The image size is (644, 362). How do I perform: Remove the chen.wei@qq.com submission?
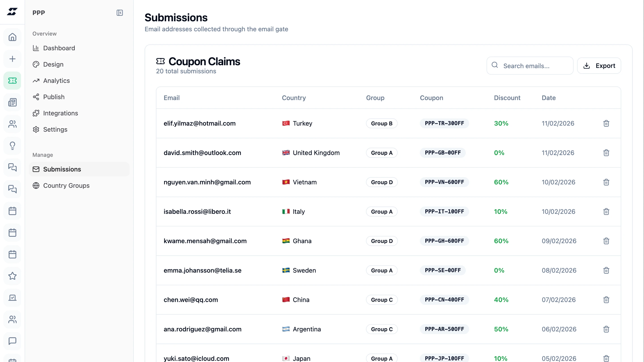point(606,299)
